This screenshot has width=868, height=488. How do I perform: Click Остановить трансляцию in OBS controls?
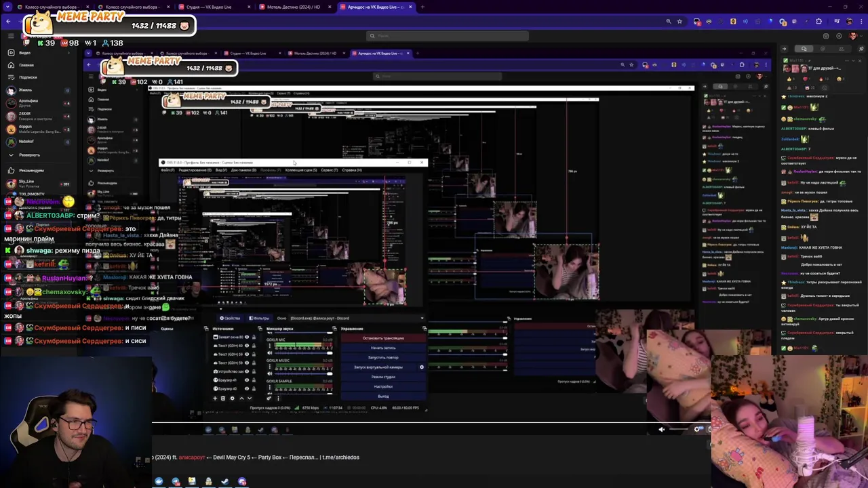382,338
